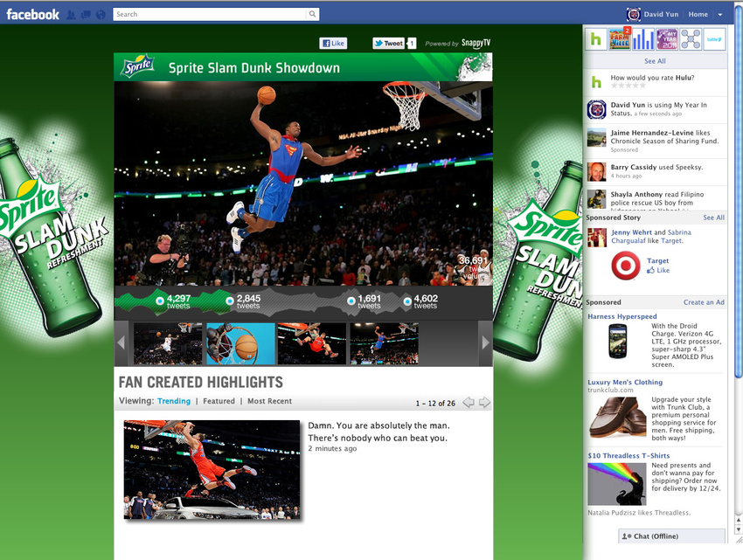Screen dimensions: 743x560
Task: Open the My Year 2011 app icon
Action: tap(667, 39)
